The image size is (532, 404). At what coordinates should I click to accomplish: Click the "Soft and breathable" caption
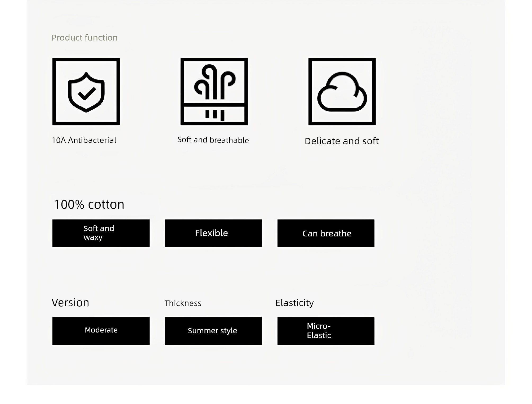click(x=213, y=140)
